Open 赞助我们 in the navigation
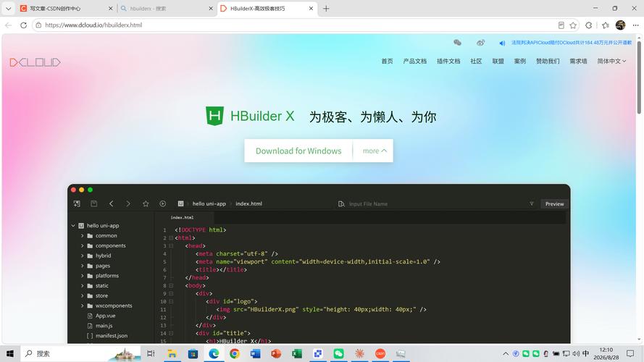 coord(548,61)
